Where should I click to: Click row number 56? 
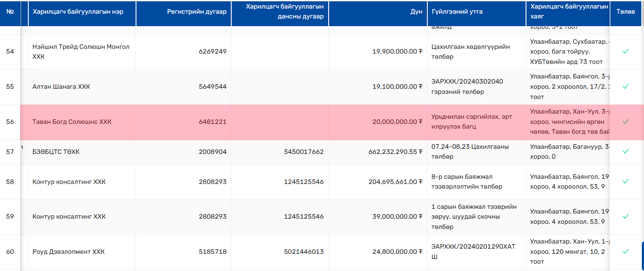coord(10,122)
